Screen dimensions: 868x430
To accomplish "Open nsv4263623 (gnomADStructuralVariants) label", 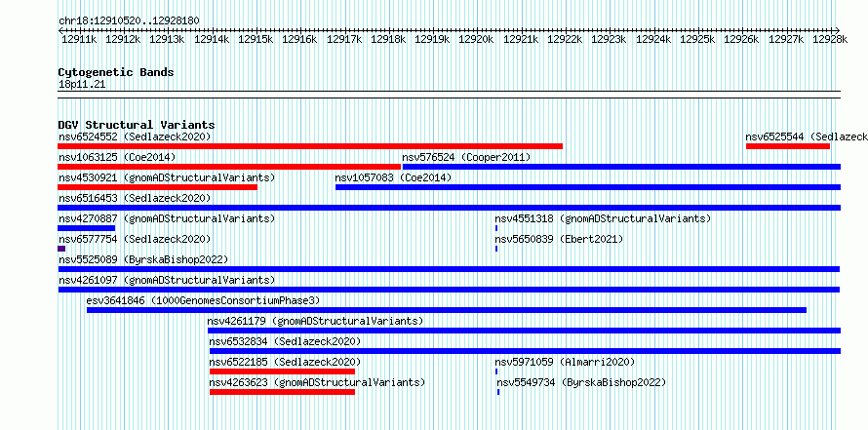I will click(x=317, y=382).
